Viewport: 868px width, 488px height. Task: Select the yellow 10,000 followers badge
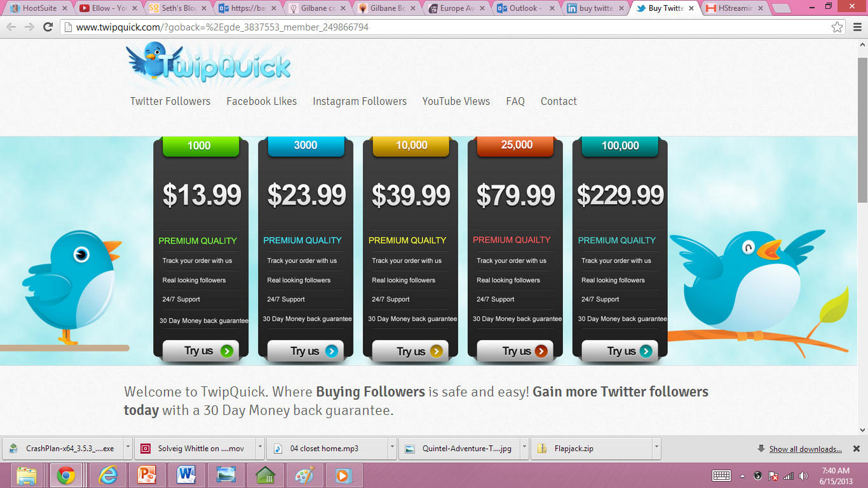coord(410,146)
